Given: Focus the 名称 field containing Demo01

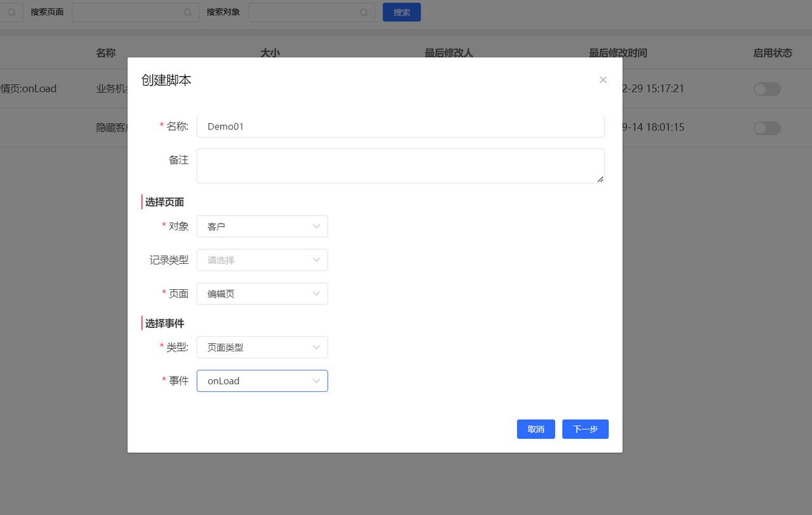Looking at the screenshot, I should (x=400, y=126).
